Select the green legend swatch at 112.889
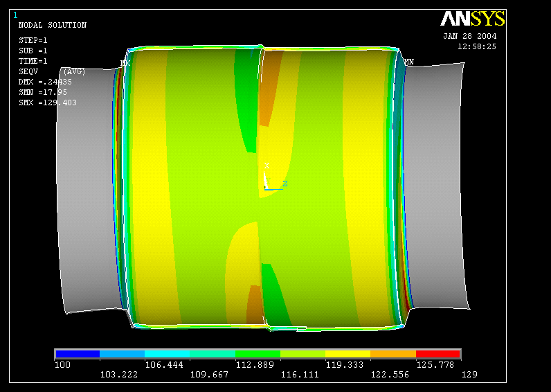 click(x=258, y=354)
